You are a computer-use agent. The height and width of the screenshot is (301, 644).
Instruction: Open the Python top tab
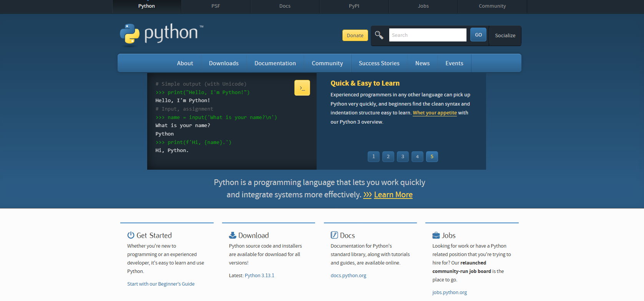coord(147,6)
